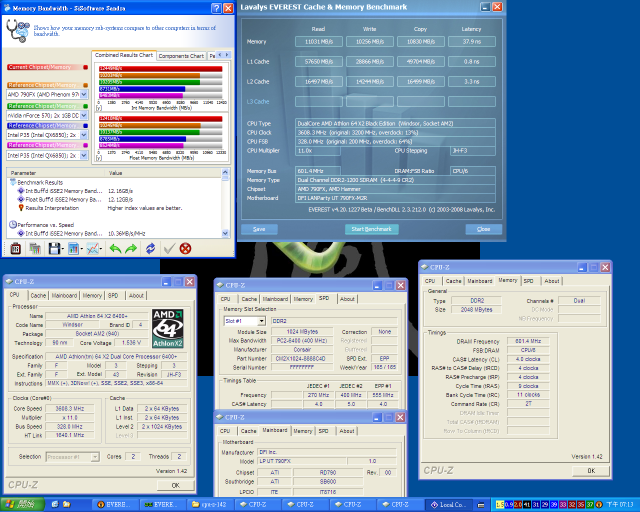Open the Local Co.. taskbar button
640x512 pixels.
click(x=448, y=505)
